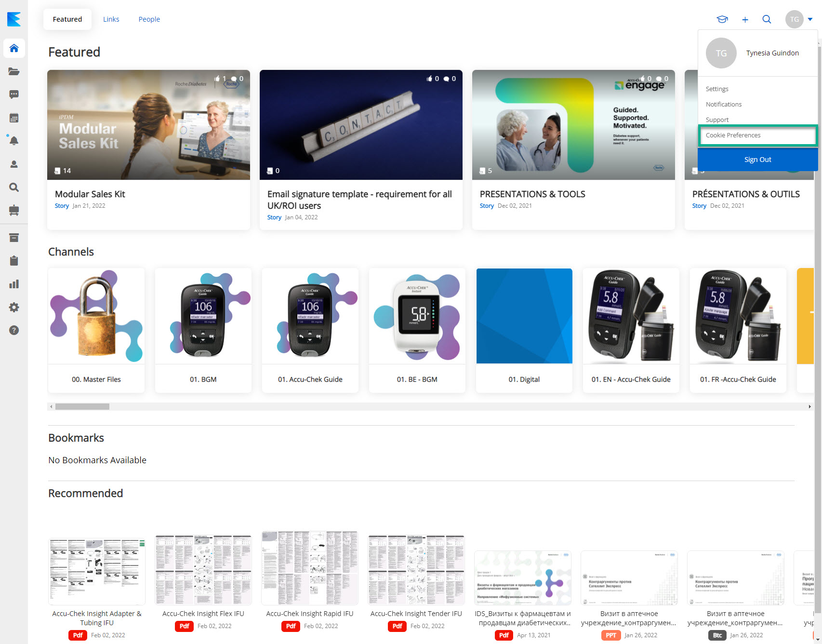Viewport: 822px width, 644px height.
Task: Open PRÉSENTATIONS & OUTILS story title
Action: [x=746, y=194]
